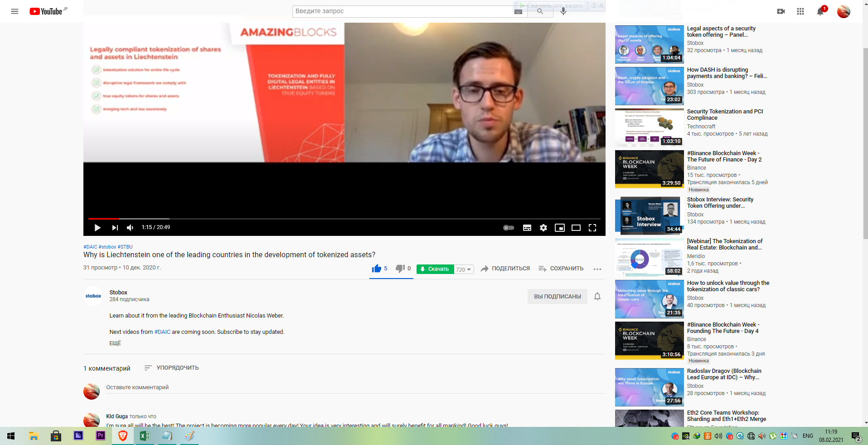Click the green Скачать download button
Viewport: 868px width, 445px height.
(435, 269)
